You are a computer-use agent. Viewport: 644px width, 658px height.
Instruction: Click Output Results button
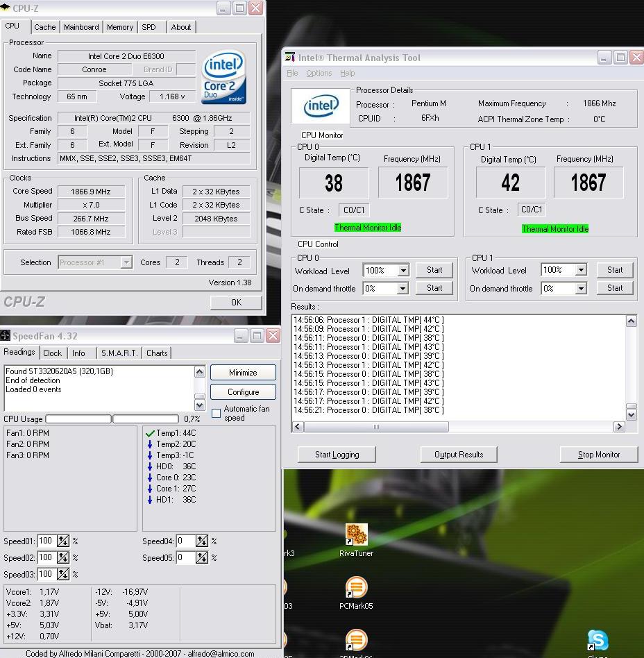(459, 455)
